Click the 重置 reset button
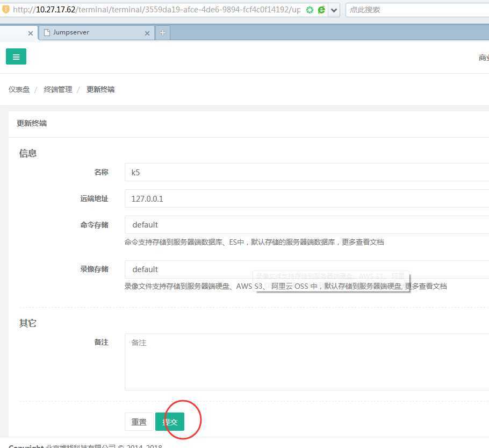The height and width of the screenshot is (448, 489). [139, 422]
